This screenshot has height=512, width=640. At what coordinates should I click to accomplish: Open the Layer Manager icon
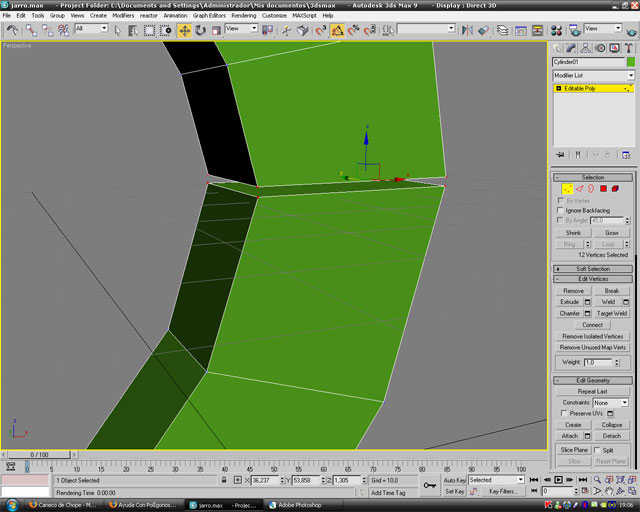502,31
